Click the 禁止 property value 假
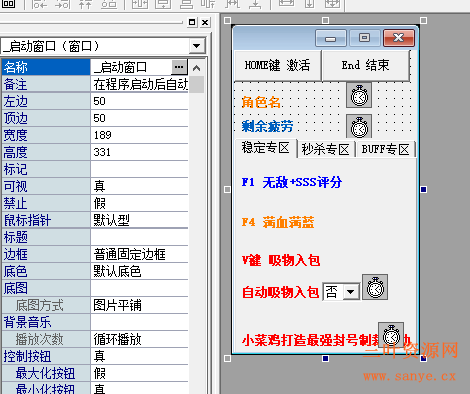 click(x=139, y=203)
